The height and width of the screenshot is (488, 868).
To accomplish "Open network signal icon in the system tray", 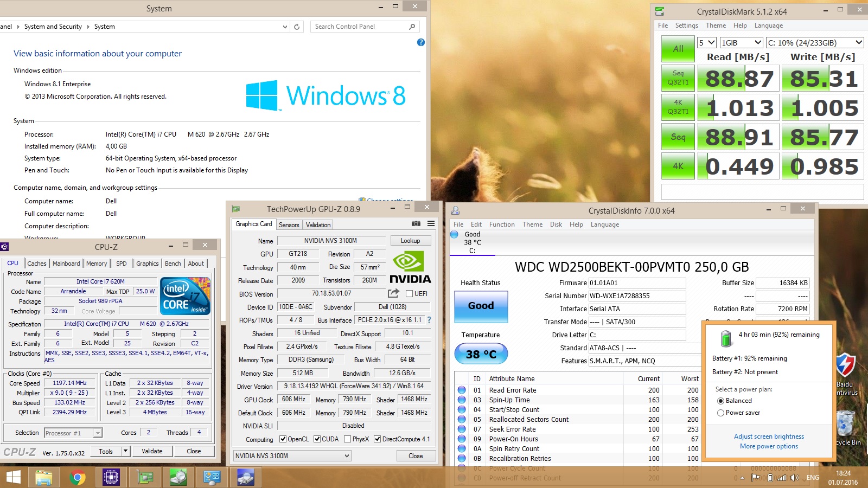I will point(782,478).
